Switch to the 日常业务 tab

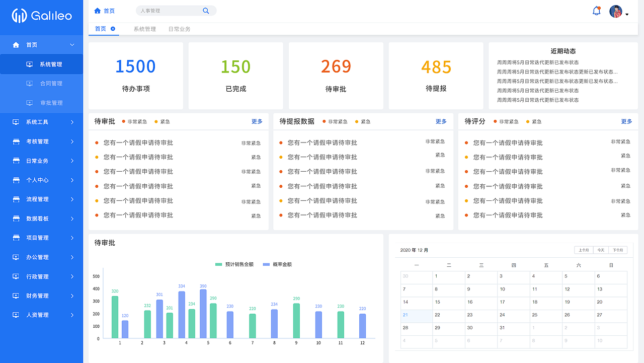(179, 29)
